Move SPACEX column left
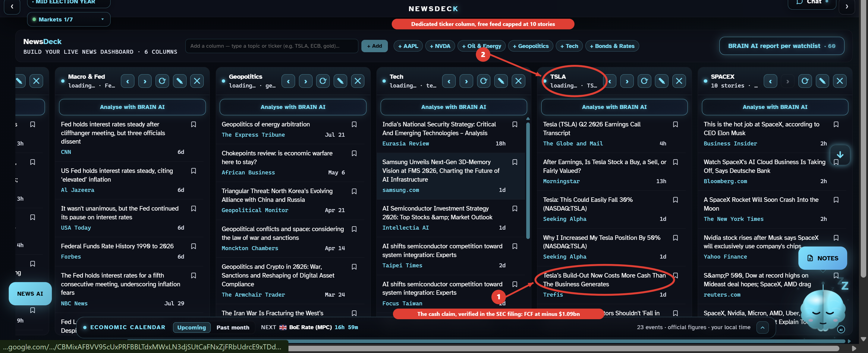The height and width of the screenshot is (353, 868). pos(770,81)
